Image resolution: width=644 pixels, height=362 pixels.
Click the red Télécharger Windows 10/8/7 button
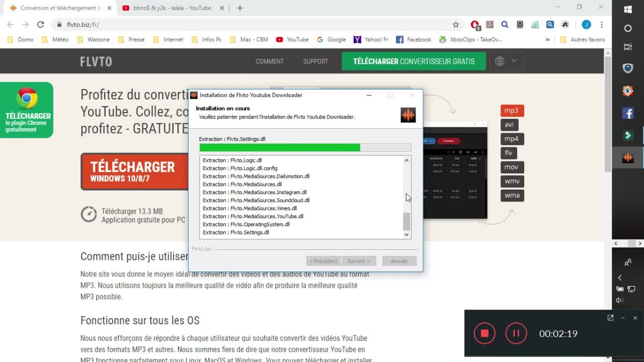coord(134,171)
